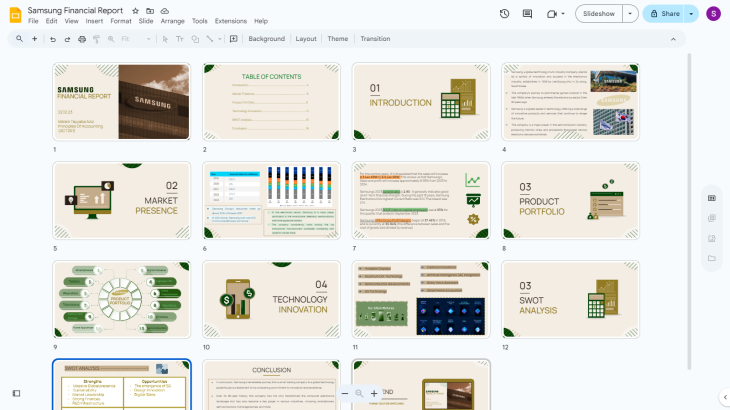Open Slideshow options dropdown arrow
Image resolution: width=730 pixels, height=410 pixels.
point(630,14)
